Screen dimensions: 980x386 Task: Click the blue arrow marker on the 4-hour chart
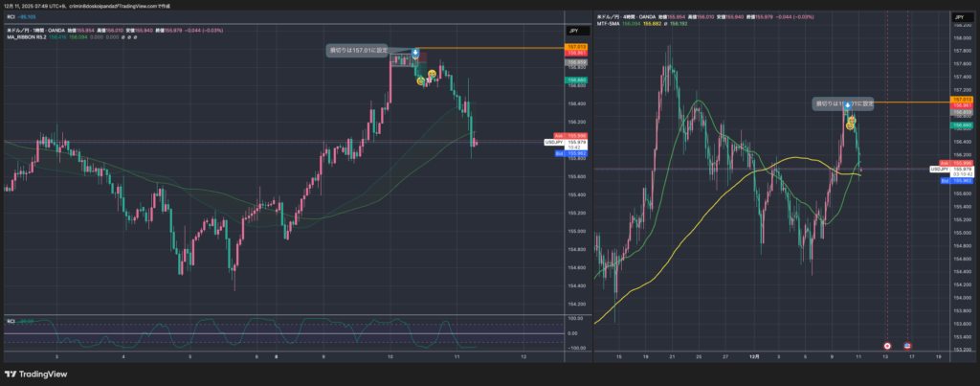coord(848,104)
